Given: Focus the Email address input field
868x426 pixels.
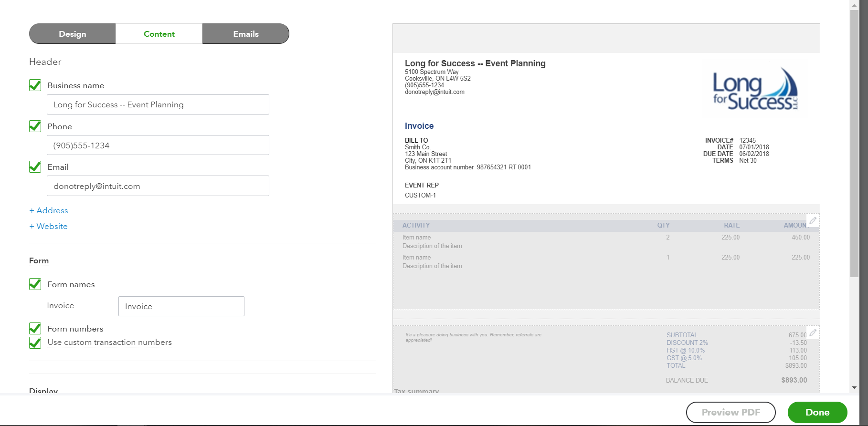Looking at the screenshot, I should (158, 186).
